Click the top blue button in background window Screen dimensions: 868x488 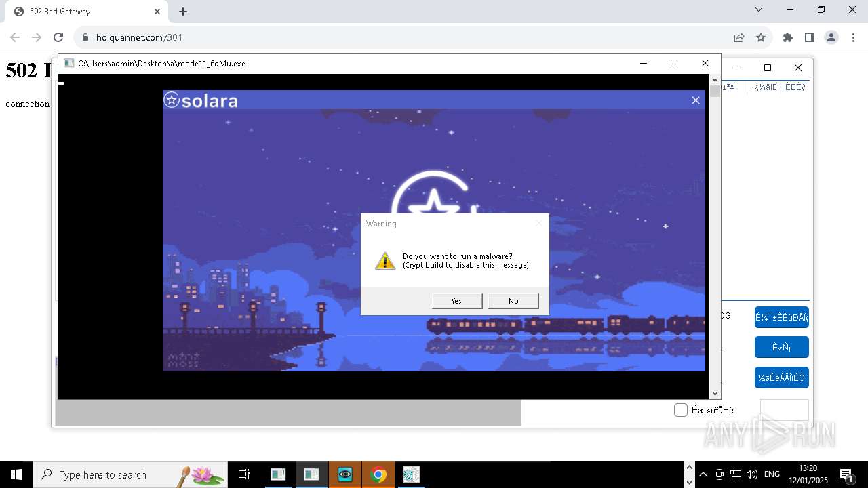tap(782, 317)
